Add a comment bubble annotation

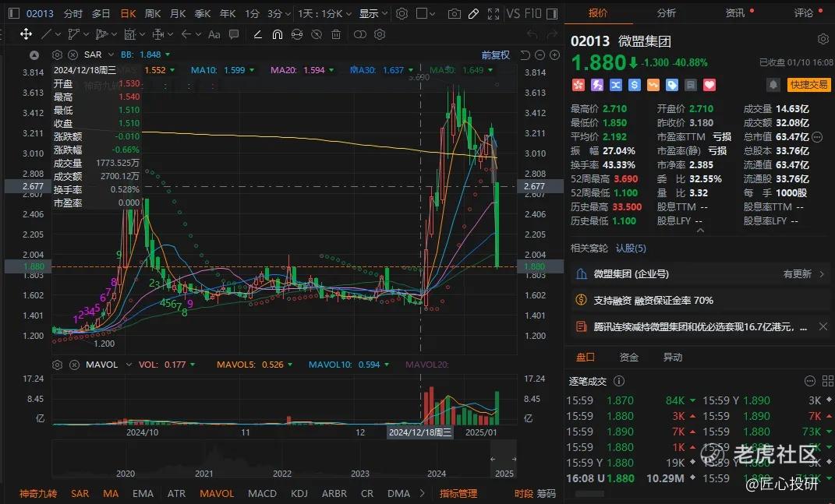point(234,34)
